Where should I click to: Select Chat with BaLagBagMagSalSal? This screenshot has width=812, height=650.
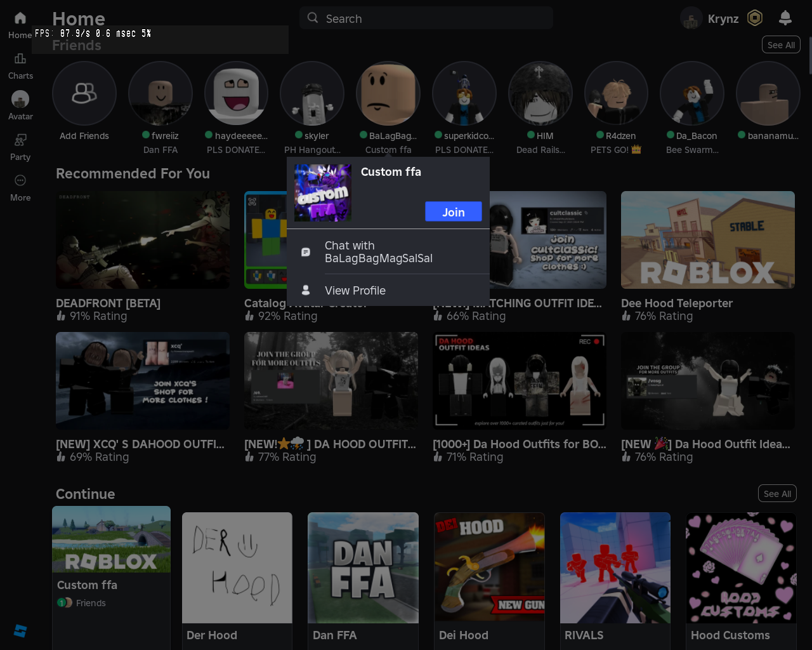coord(388,252)
